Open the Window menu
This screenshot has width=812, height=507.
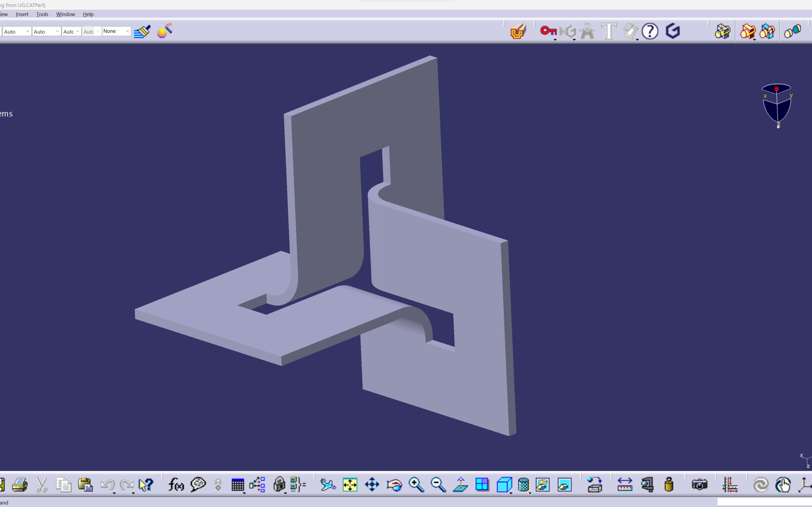pos(66,14)
